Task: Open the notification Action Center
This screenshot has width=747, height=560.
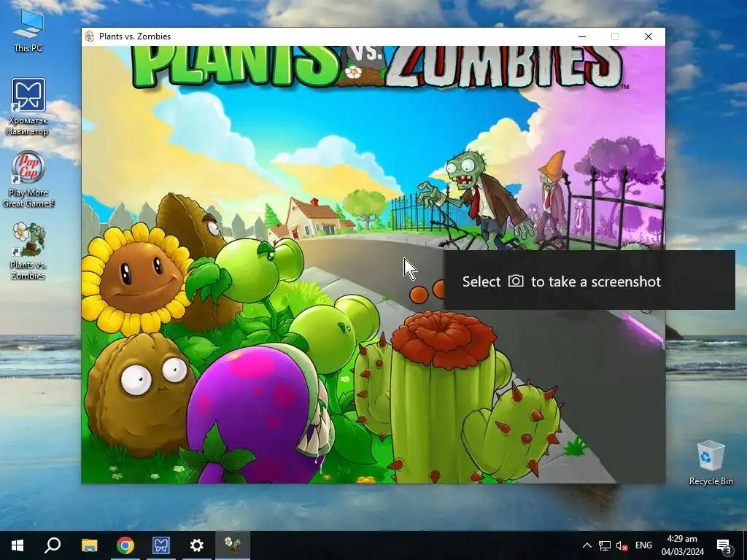Action: pyautogui.click(x=724, y=545)
